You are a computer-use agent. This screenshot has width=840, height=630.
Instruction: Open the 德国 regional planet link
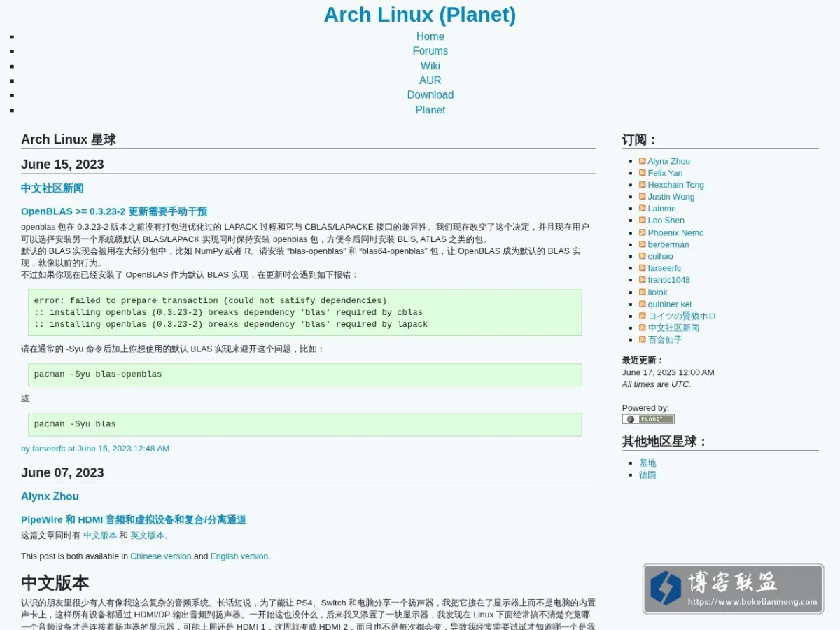(647, 475)
